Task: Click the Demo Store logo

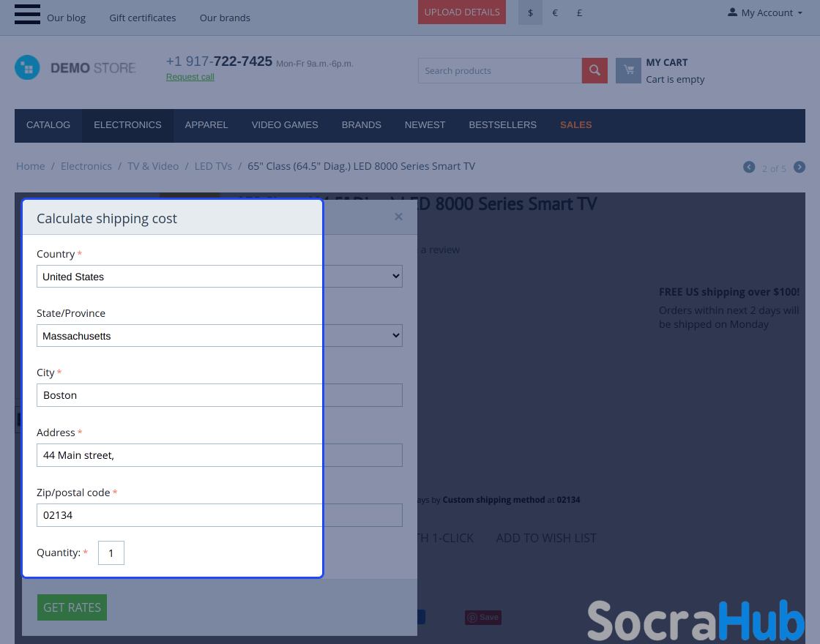Action: [x=75, y=68]
